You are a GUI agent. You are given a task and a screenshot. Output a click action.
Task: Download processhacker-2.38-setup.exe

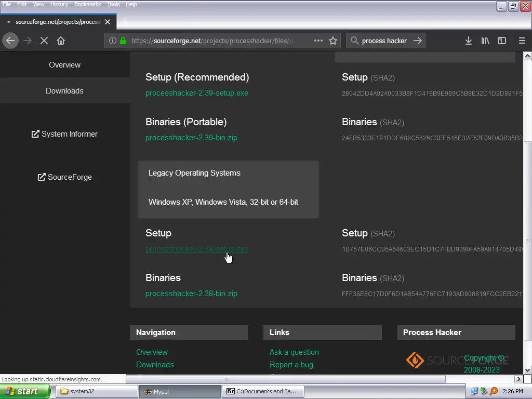coord(197,249)
